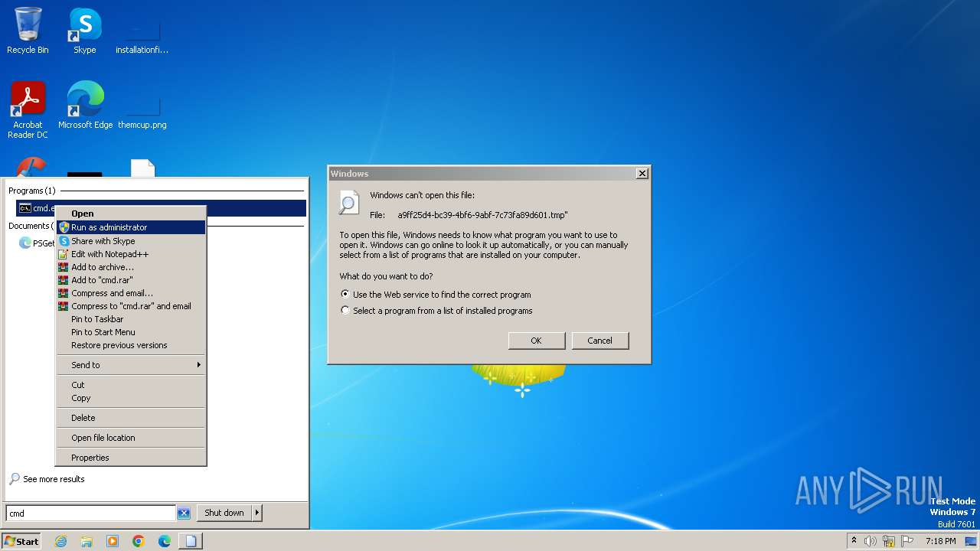Click the shield icon beside Run as administrator
Screen dimensions: 980x551
pyautogui.click(x=64, y=227)
